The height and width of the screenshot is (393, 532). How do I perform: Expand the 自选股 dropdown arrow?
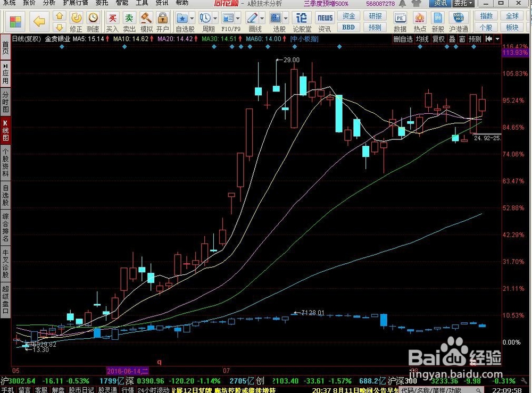click(192, 18)
